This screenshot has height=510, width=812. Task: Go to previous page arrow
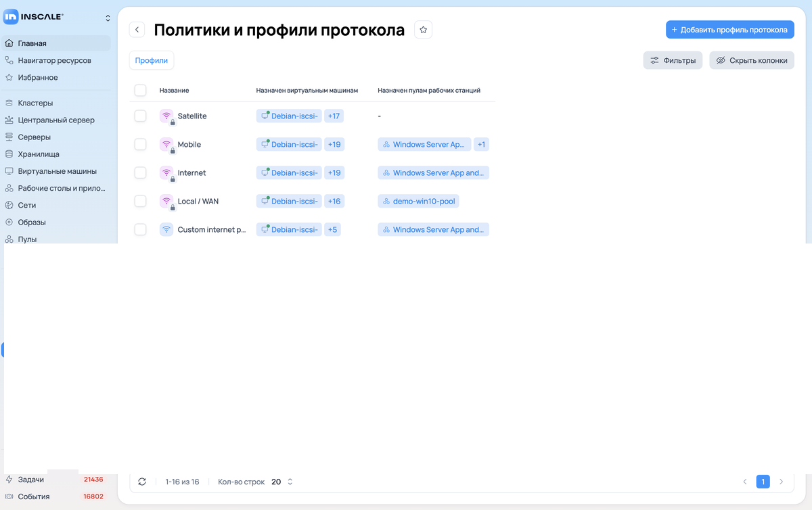pyautogui.click(x=745, y=482)
